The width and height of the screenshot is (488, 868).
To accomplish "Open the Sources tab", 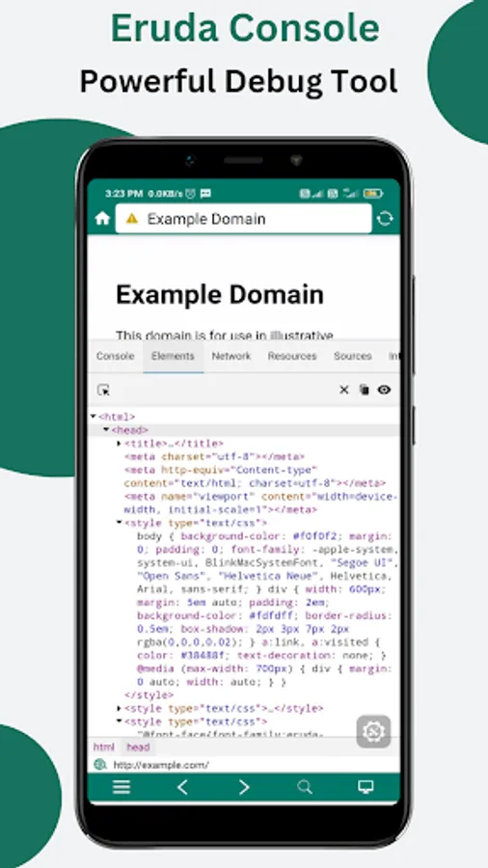I will tap(352, 356).
